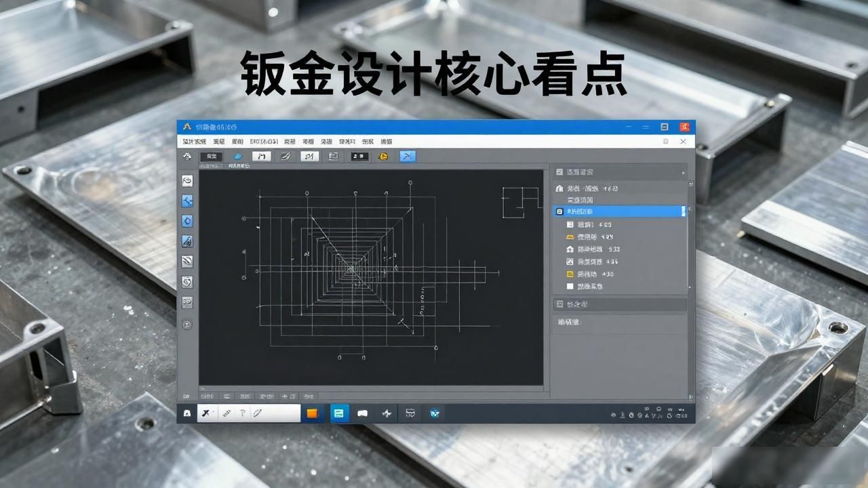
Task: Click the X-shaped icon in taskbar search box
Action: (x=205, y=413)
